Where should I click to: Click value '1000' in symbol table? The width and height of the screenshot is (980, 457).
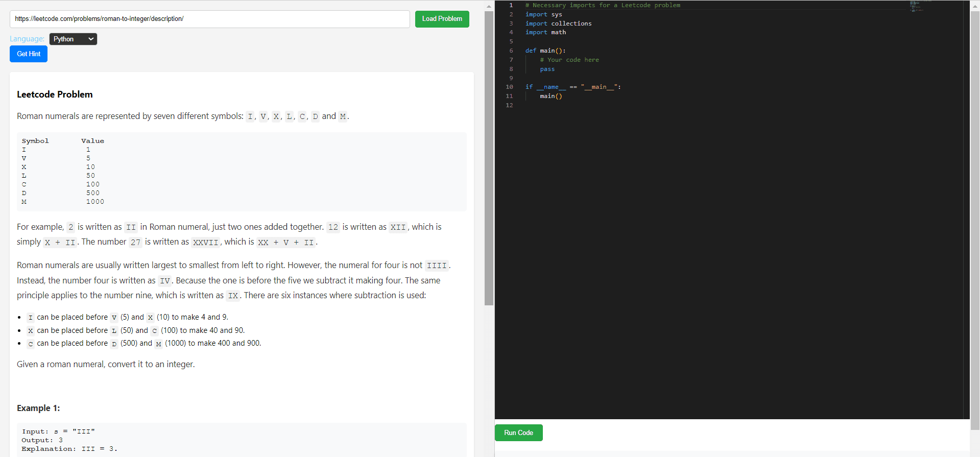click(95, 202)
